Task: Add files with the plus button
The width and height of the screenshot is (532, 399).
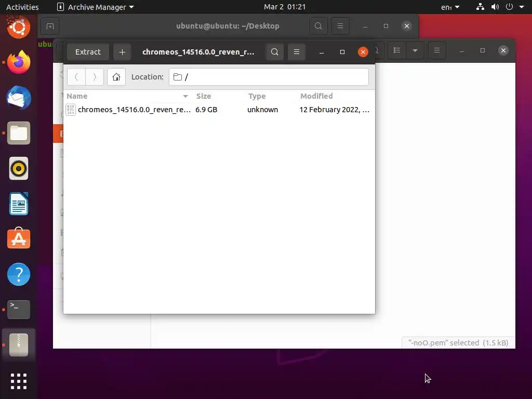Action: point(122,52)
